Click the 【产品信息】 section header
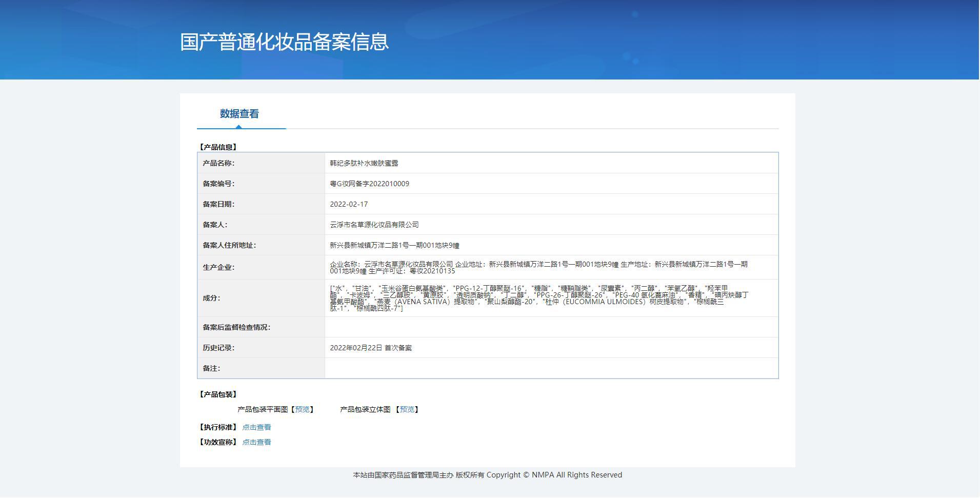 coord(218,147)
